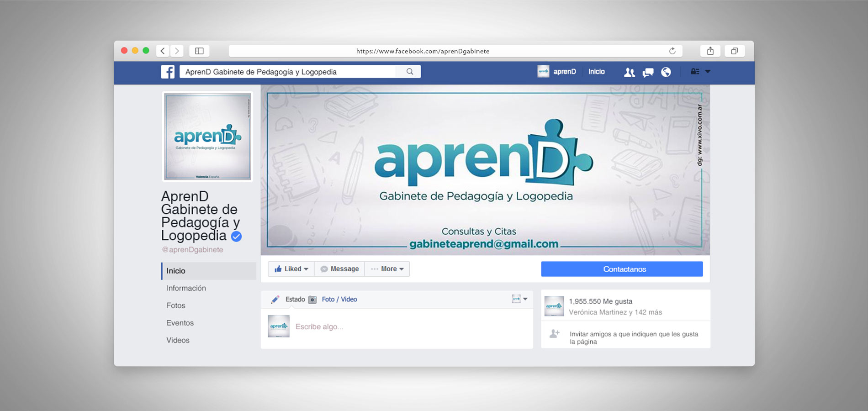Image resolution: width=868 pixels, height=411 pixels.
Task: Switch to the Información section
Action: [x=185, y=288]
